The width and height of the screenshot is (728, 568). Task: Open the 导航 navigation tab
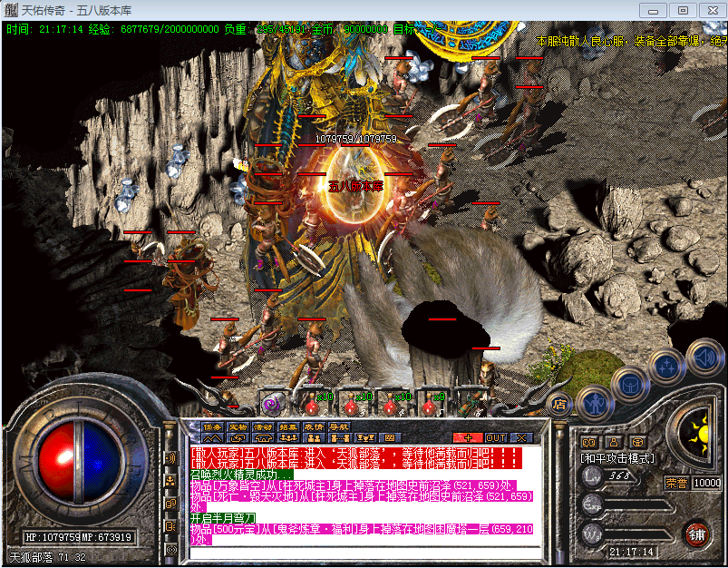pyautogui.click(x=338, y=426)
